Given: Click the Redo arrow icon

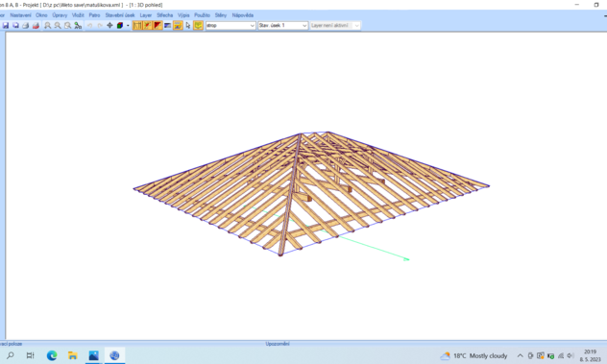Looking at the screenshot, I should point(100,26).
